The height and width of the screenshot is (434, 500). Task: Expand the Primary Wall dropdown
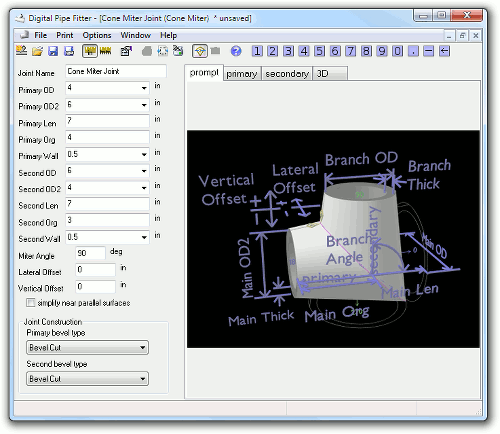[144, 154]
